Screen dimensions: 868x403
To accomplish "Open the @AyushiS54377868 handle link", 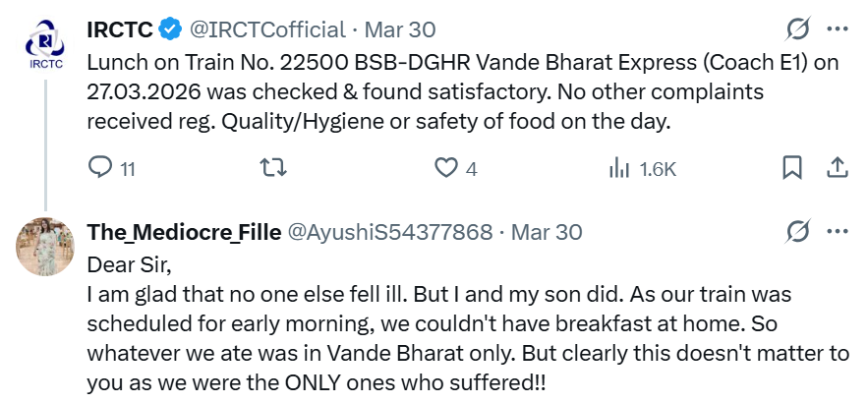I will [388, 232].
